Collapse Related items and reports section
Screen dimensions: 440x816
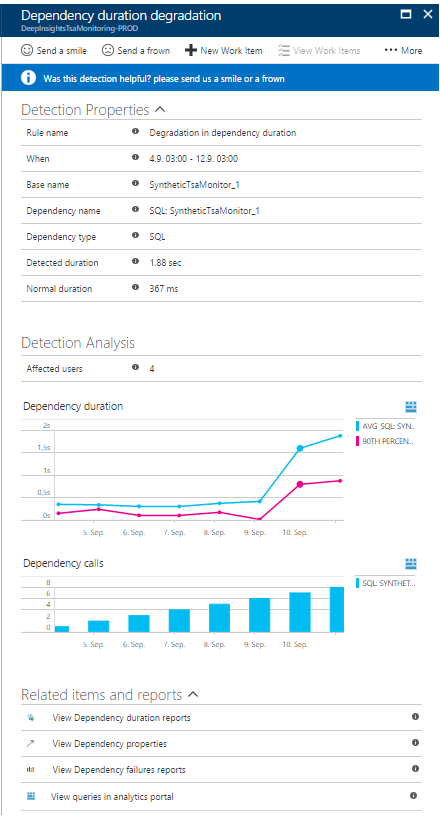coord(193,694)
